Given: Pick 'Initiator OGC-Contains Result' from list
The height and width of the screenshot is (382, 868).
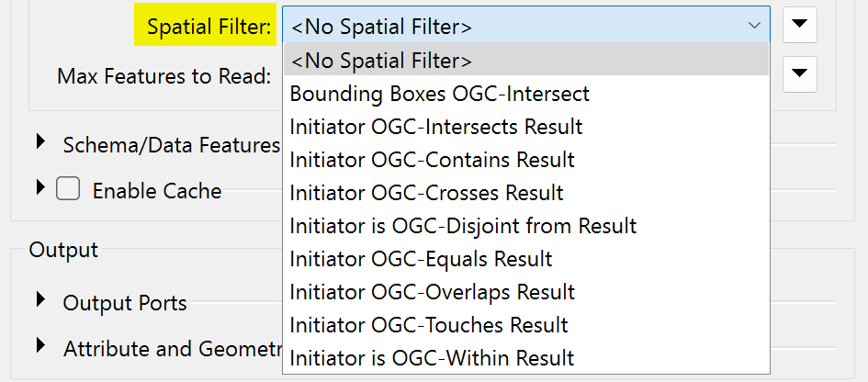Looking at the screenshot, I should click(x=432, y=160).
